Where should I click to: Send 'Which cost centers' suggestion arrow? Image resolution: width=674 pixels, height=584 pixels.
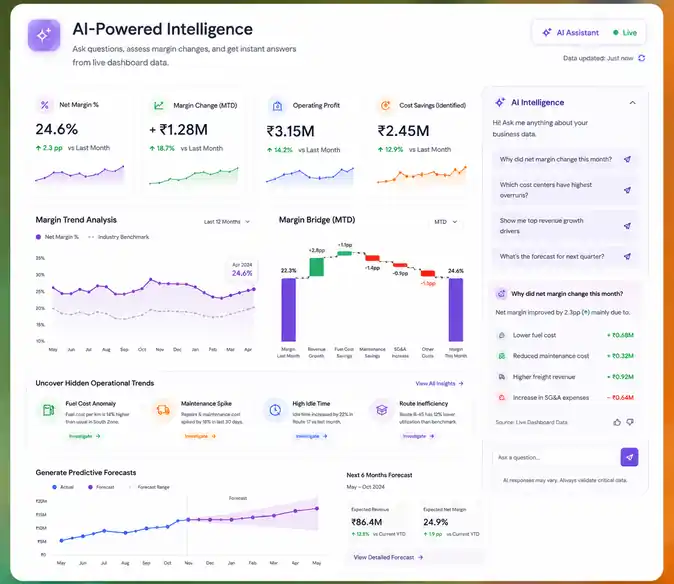pyautogui.click(x=627, y=190)
